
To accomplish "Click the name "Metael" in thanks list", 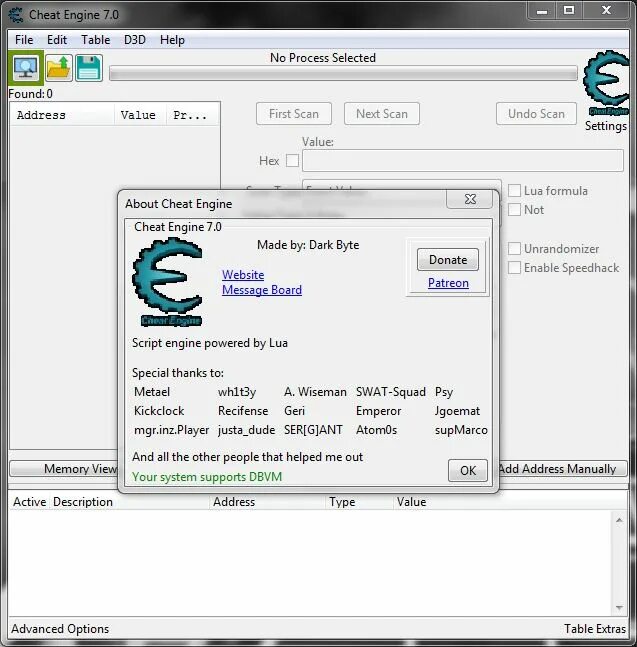I will pyautogui.click(x=152, y=392).
